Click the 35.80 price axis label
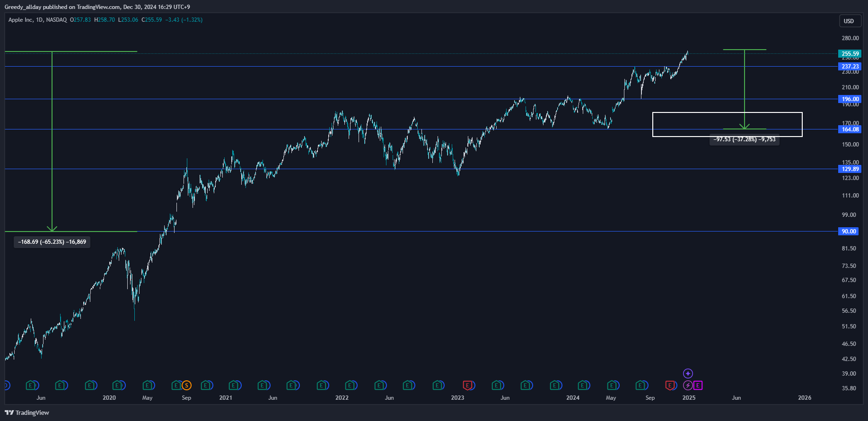 pyautogui.click(x=849, y=388)
